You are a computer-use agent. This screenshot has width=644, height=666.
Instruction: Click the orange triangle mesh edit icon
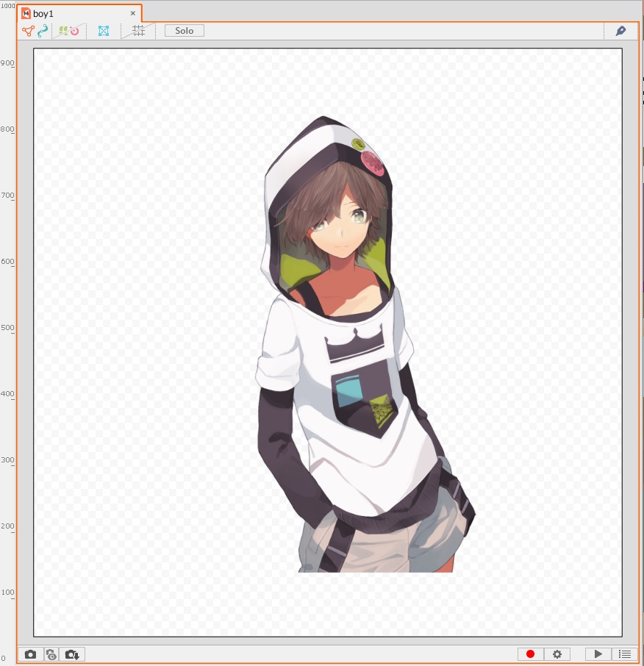pos(28,31)
